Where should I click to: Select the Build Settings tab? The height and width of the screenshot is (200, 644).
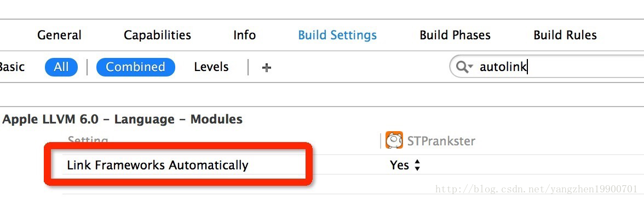tap(337, 35)
